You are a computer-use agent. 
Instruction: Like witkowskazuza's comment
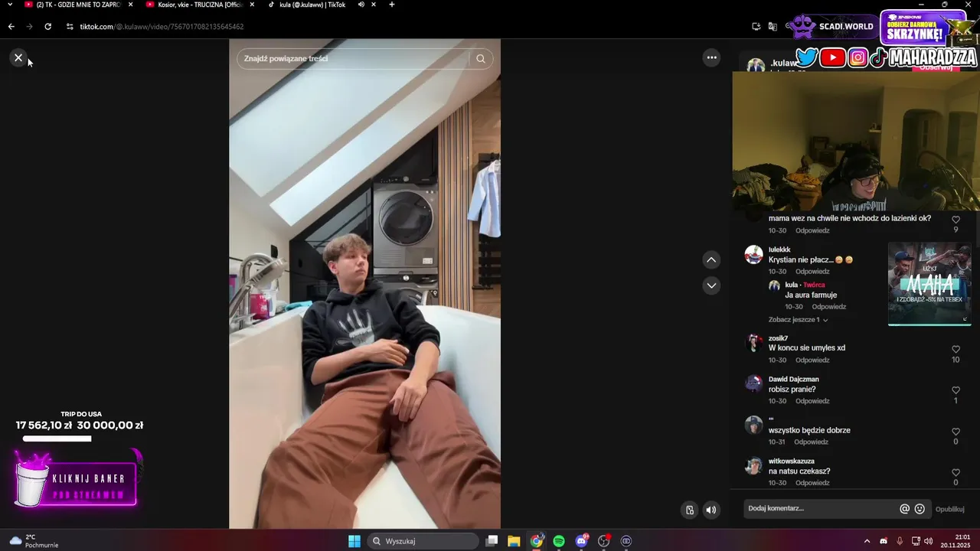pos(955,472)
